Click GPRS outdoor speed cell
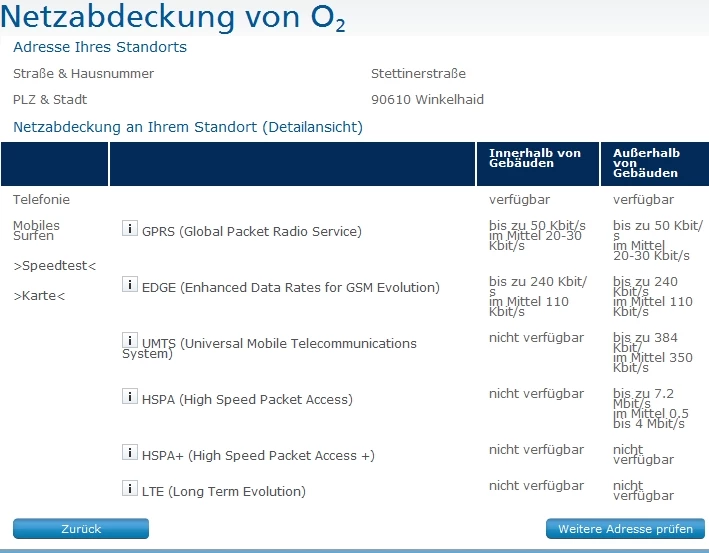The width and height of the screenshot is (709, 553). click(x=658, y=241)
